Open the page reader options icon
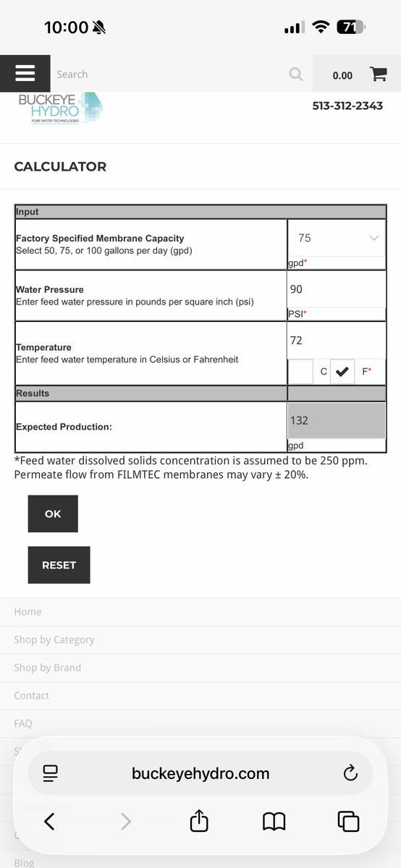Image resolution: width=401 pixels, height=868 pixels. 50,773
